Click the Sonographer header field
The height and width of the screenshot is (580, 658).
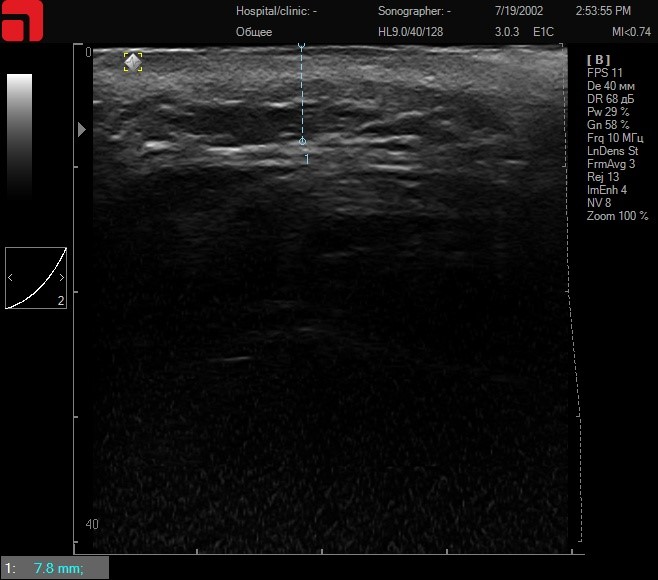click(414, 12)
